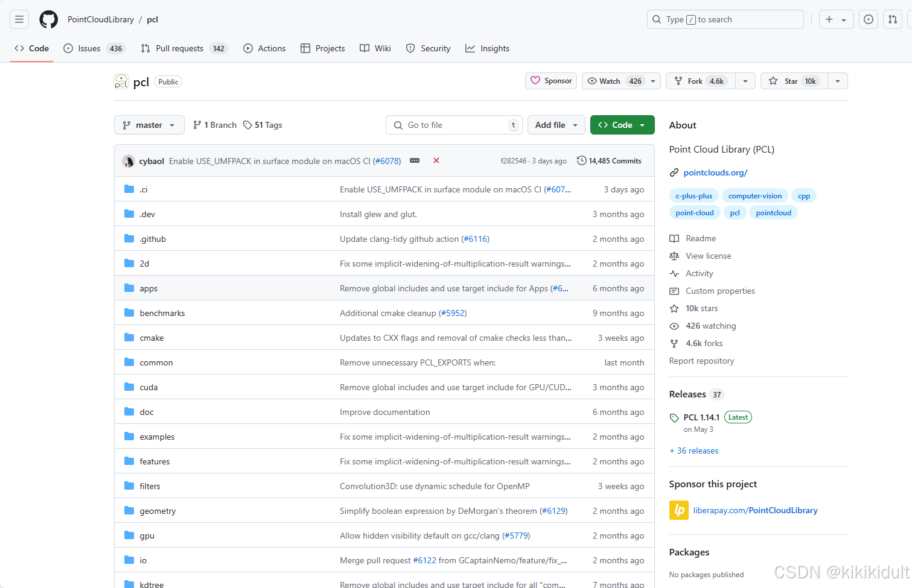Viewport: 912px width, 588px height.
Task: Open the Wiki tab
Action: [375, 48]
